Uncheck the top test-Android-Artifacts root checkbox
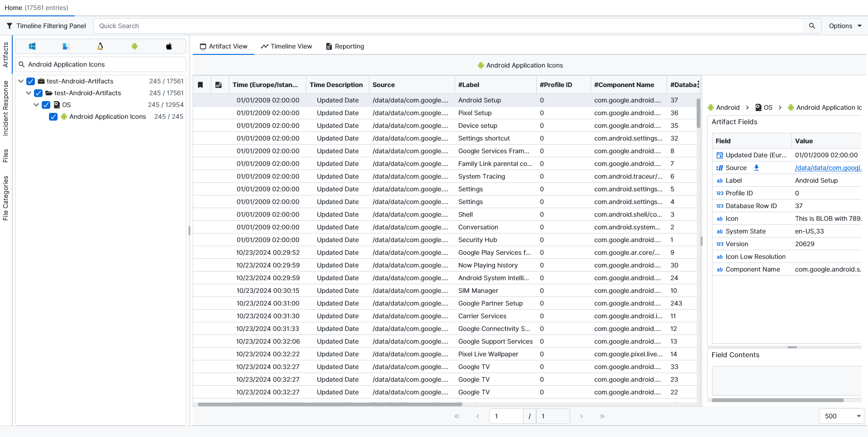The height and width of the screenshot is (437, 868). pos(31,81)
